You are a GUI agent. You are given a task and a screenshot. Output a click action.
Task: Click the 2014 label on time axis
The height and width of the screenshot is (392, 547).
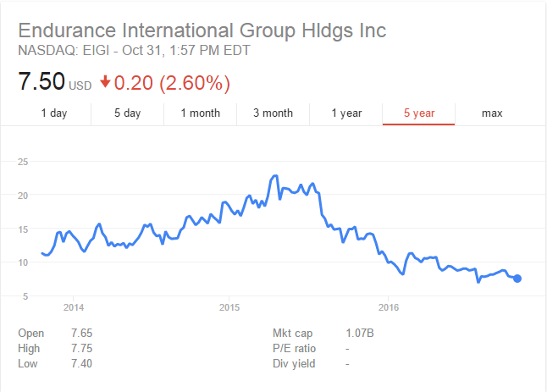point(74,306)
